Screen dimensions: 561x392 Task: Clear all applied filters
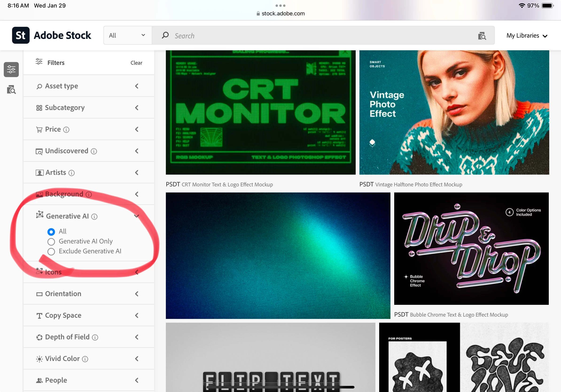click(136, 63)
